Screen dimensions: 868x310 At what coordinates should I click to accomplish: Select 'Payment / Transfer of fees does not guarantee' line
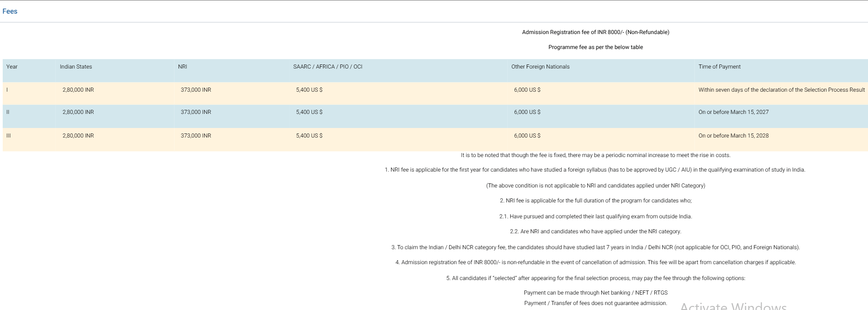click(x=596, y=303)
